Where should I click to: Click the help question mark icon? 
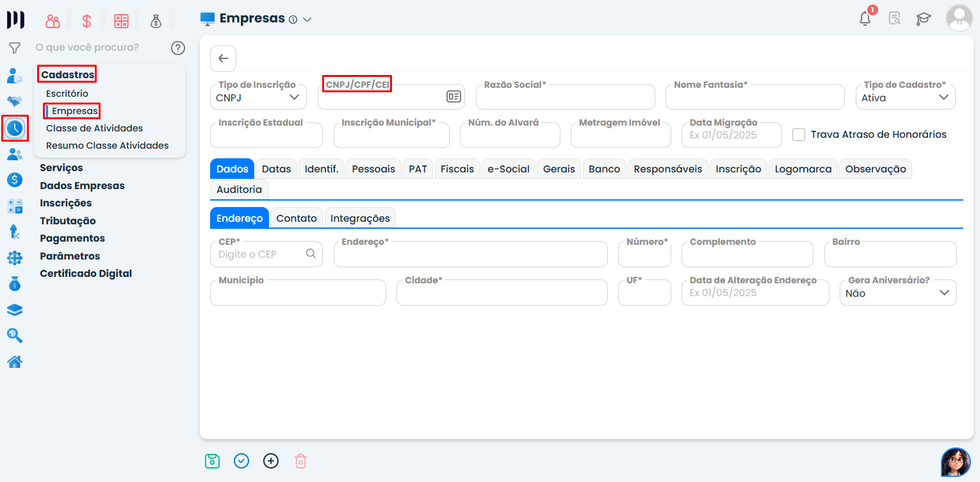click(x=178, y=48)
